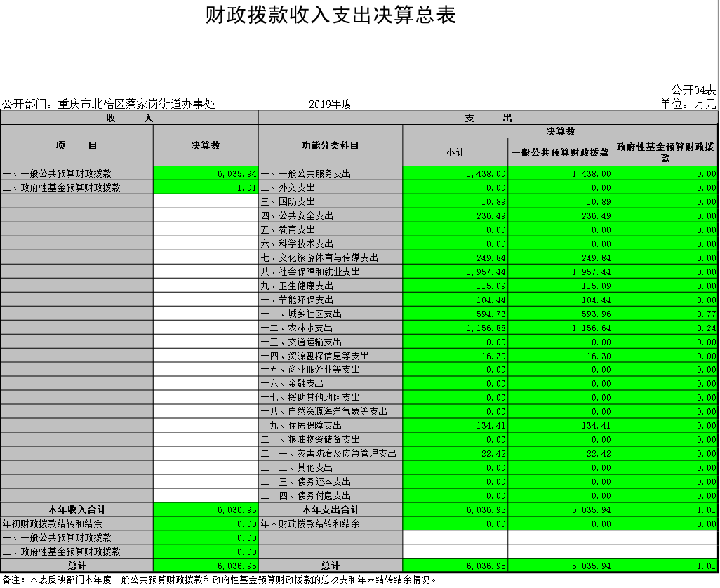Click the 年末财政拨款结转和结余 row label
The width and height of the screenshot is (720, 588).
click(310, 523)
